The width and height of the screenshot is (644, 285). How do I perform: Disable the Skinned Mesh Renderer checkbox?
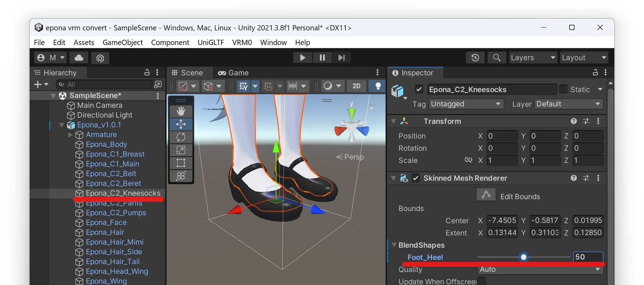[x=416, y=178]
